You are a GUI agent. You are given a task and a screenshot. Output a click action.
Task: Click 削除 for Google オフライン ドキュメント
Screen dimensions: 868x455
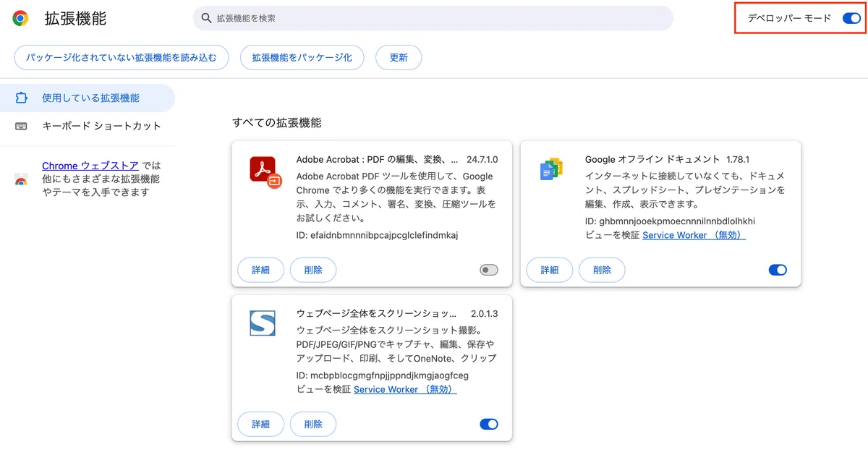click(x=602, y=270)
